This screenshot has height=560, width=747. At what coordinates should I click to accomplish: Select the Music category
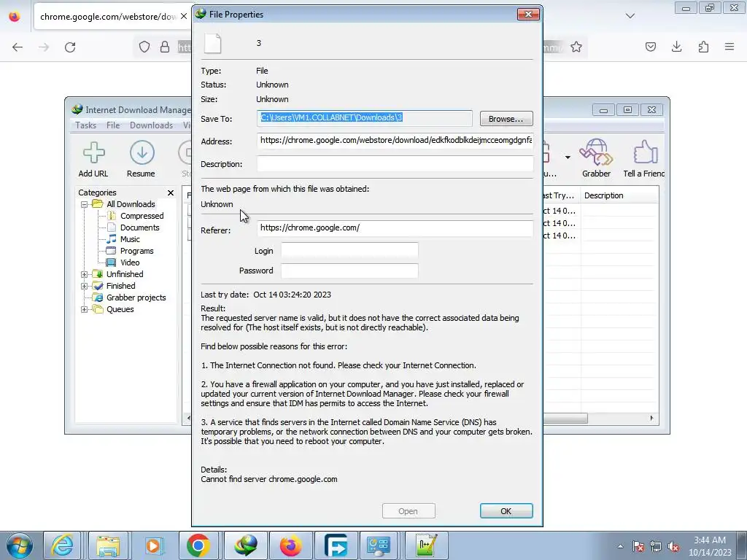tap(130, 239)
